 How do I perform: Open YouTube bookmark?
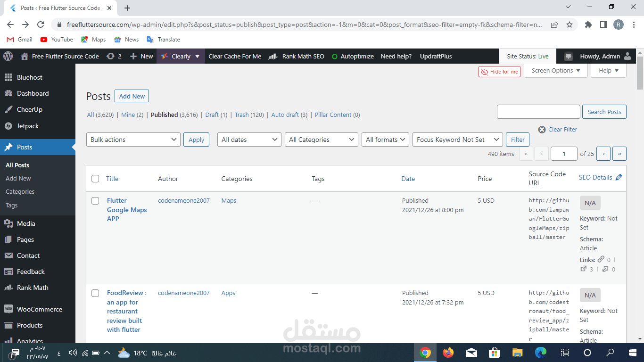[57, 40]
